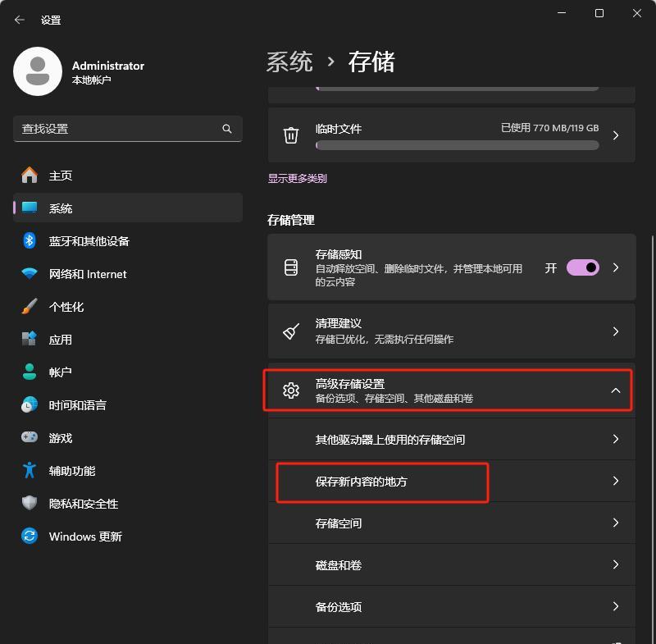The image size is (656, 644).
Task: Go to 网络和 Internet settings
Action: click(x=88, y=274)
